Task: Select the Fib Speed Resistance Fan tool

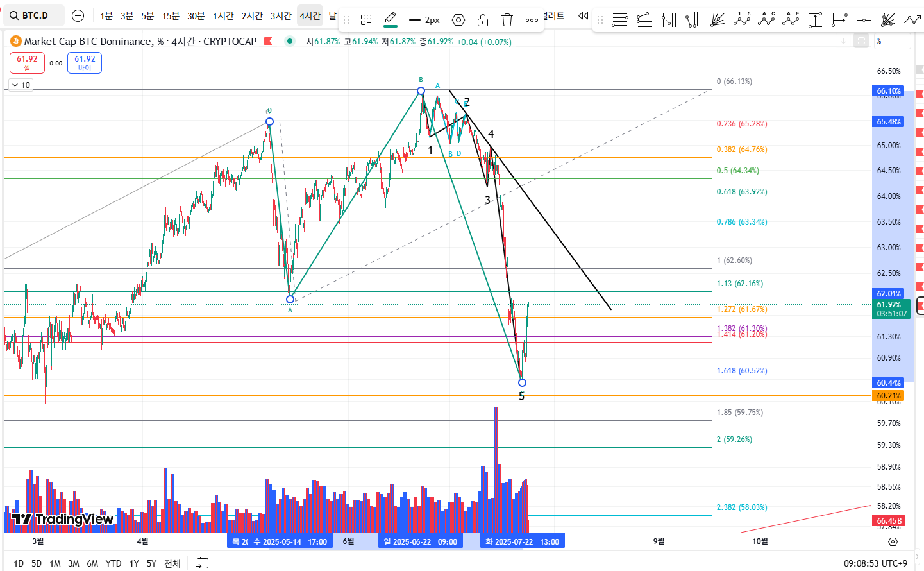Action: pos(718,20)
